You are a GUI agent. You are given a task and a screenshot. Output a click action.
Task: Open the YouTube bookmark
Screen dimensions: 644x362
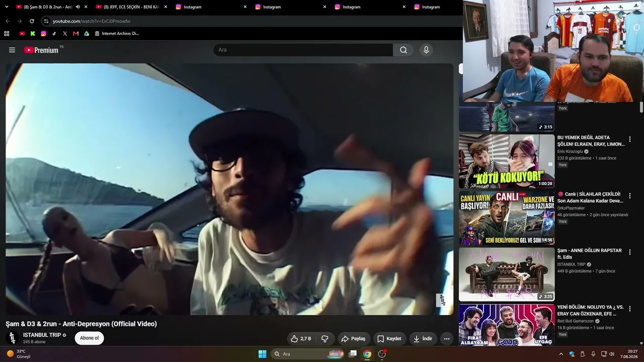point(22,34)
